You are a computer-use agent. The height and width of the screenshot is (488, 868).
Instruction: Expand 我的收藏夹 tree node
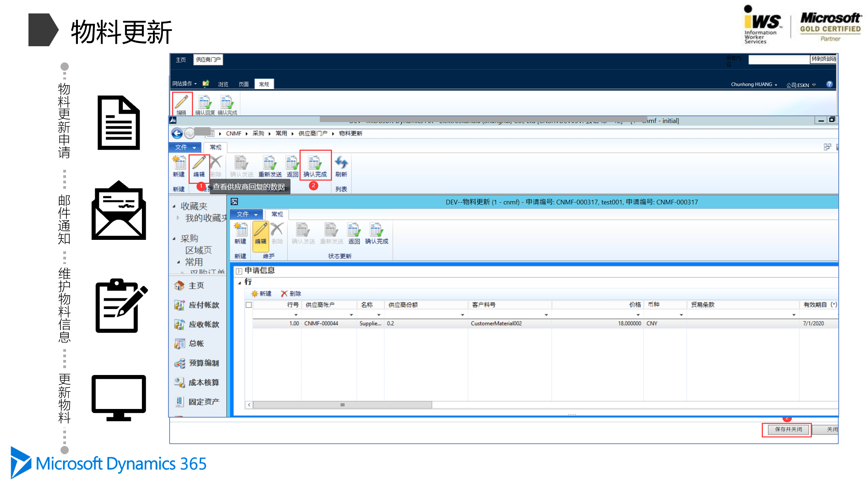click(x=178, y=218)
